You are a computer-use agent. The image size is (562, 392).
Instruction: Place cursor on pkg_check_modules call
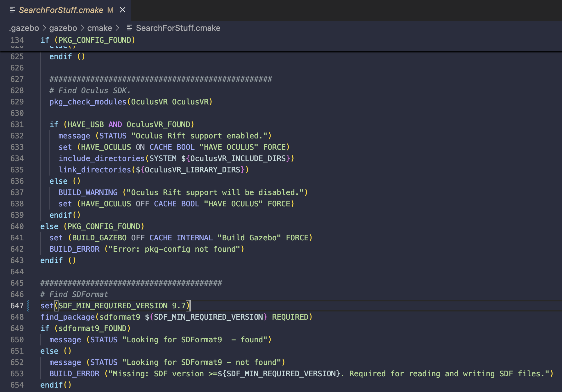(x=88, y=102)
